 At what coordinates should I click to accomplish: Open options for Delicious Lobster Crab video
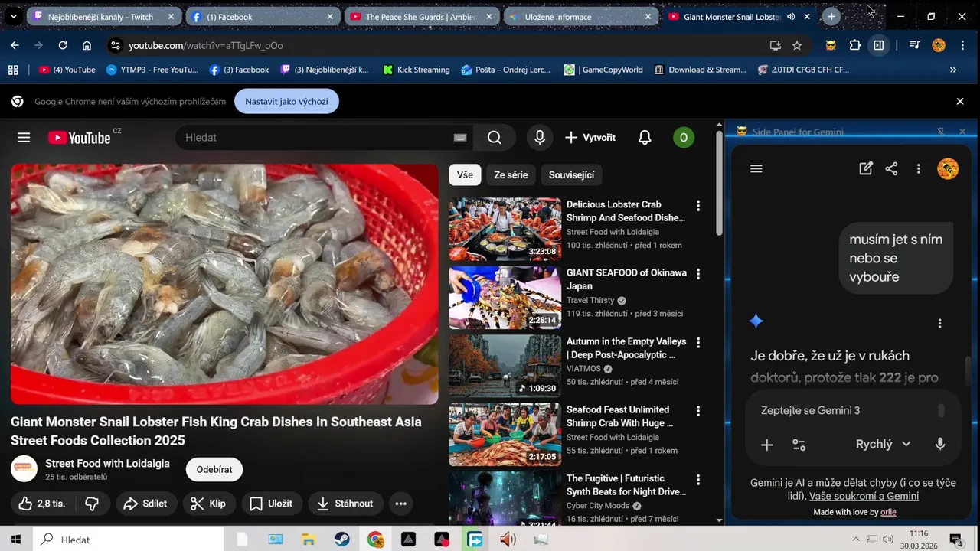click(x=697, y=206)
